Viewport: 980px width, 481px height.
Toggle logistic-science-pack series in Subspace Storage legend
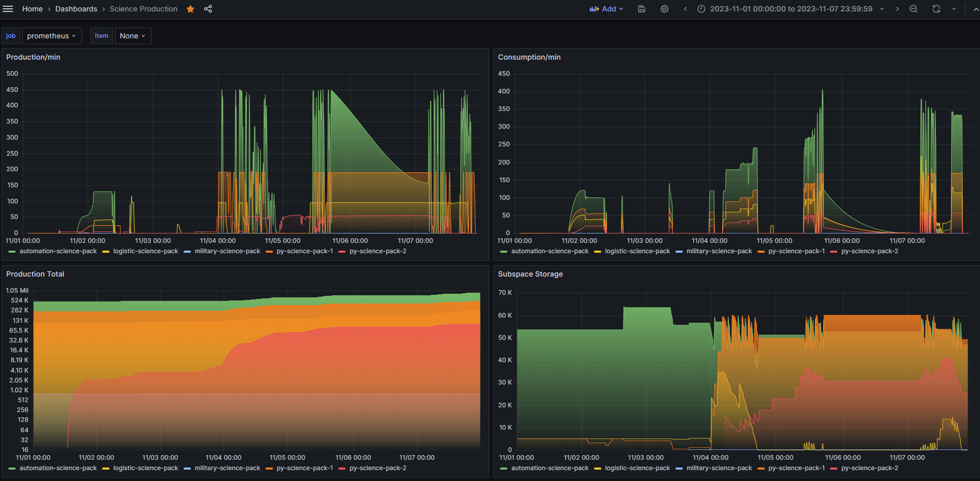pos(637,468)
